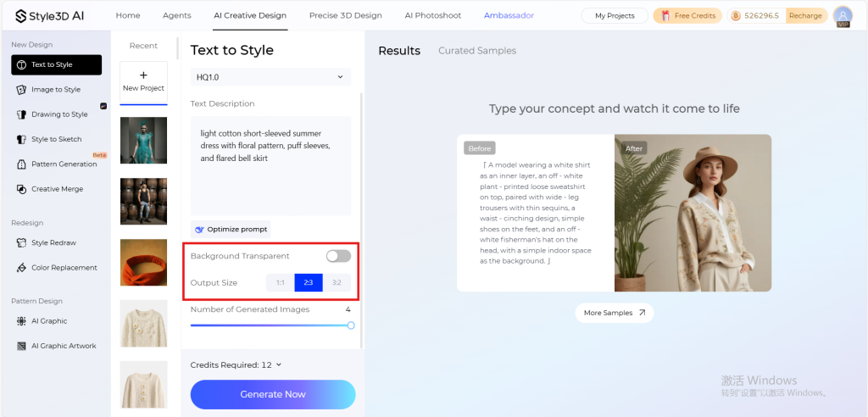
Task: Open the Style Redraw icon
Action: point(21,242)
